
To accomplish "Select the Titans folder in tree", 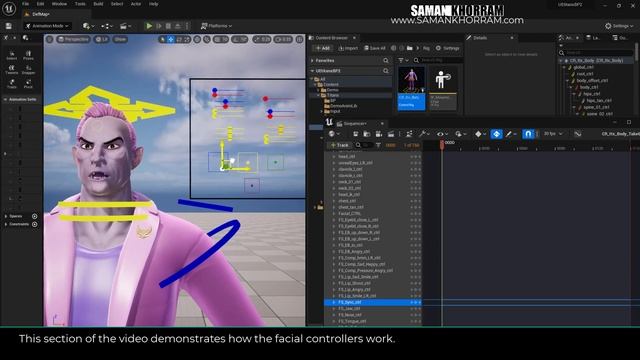I will click(x=332, y=95).
